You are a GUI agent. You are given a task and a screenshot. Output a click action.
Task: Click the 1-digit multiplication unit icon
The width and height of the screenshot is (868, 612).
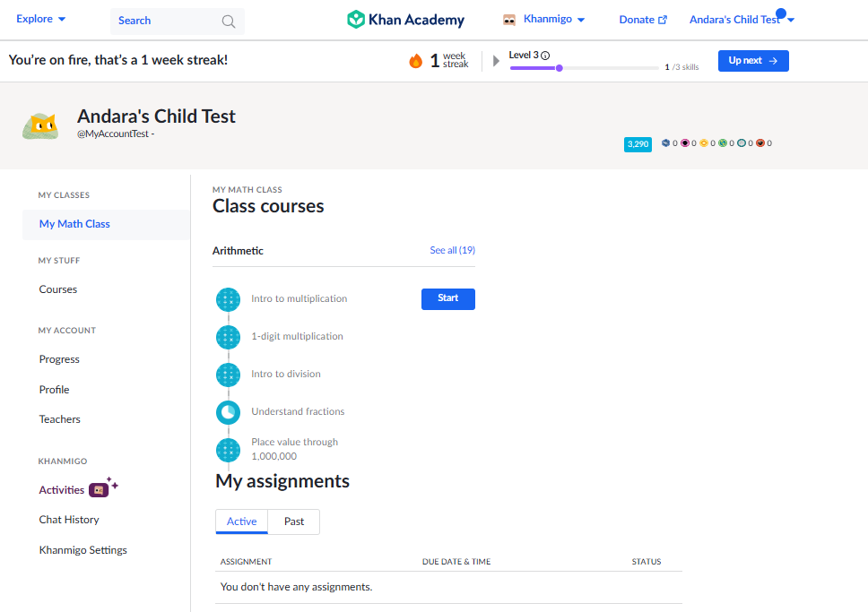pyautogui.click(x=228, y=337)
